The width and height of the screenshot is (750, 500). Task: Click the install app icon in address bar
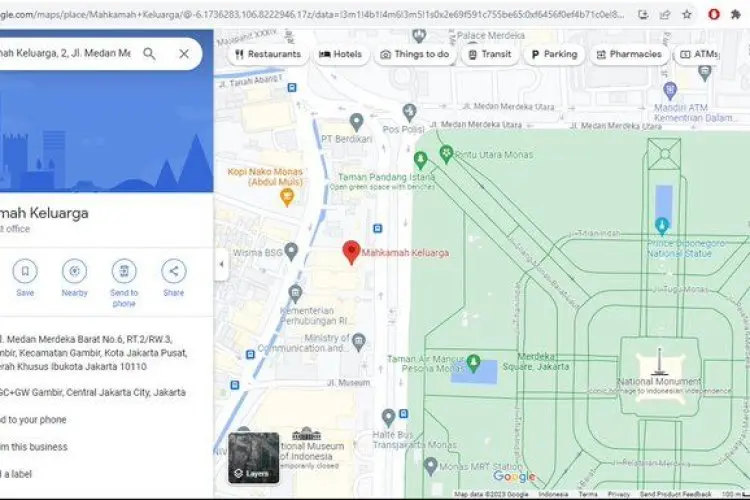[x=643, y=14]
